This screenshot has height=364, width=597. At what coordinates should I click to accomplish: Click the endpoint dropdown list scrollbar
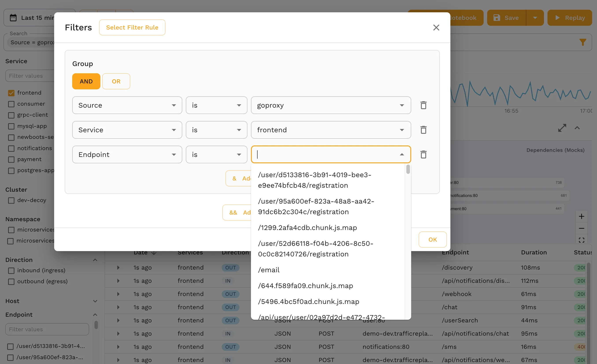pos(408,169)
